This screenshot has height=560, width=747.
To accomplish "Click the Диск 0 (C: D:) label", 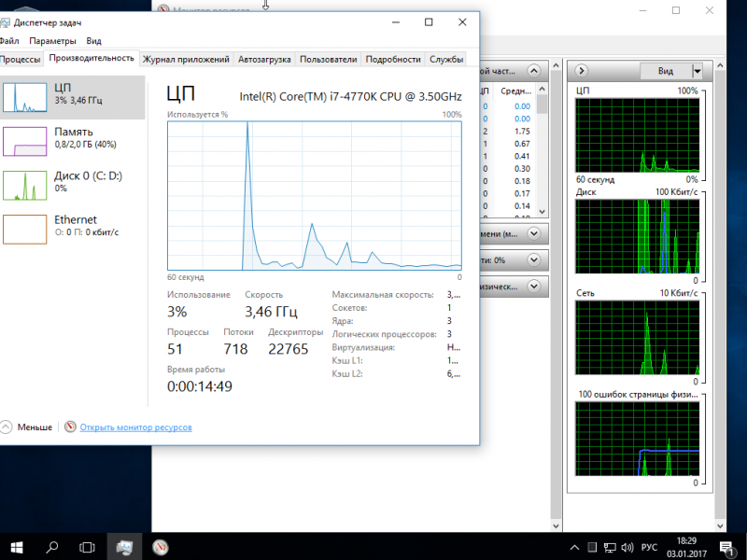I will [x=88, y=175].
